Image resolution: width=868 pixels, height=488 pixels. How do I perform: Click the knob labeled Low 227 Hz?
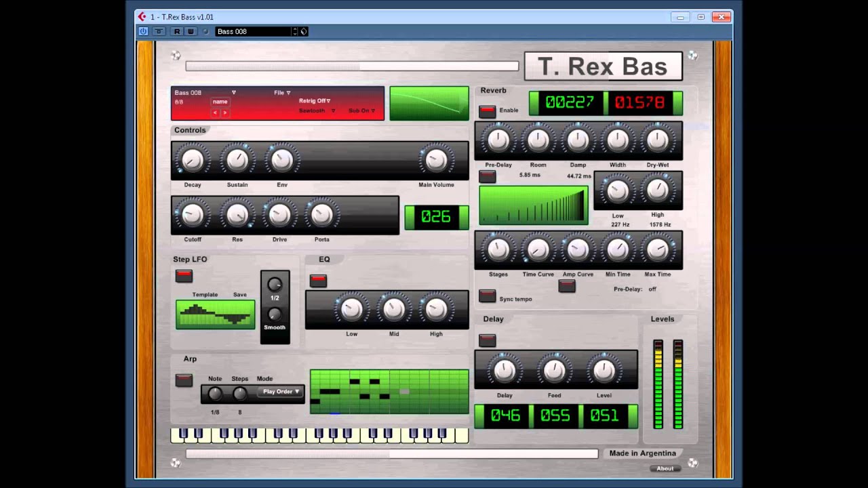click(x=618, y=191)
